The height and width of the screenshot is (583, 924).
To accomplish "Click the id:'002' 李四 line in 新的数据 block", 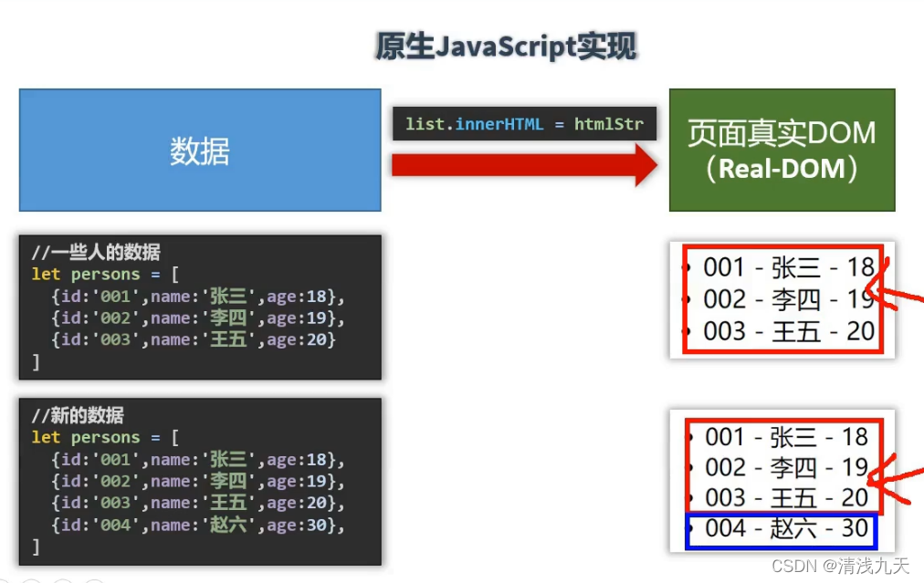I will point(197,481).
